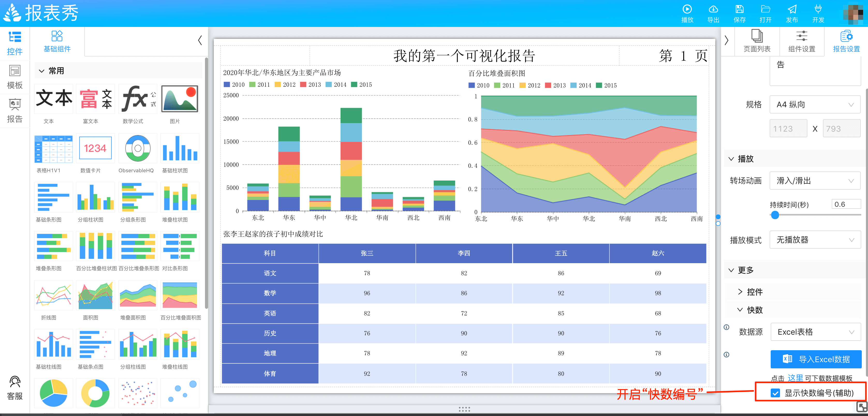Click the 持续时间 value field 0.6
The width and height of the screenshot is (868, 416).
[x=846, y=204]
